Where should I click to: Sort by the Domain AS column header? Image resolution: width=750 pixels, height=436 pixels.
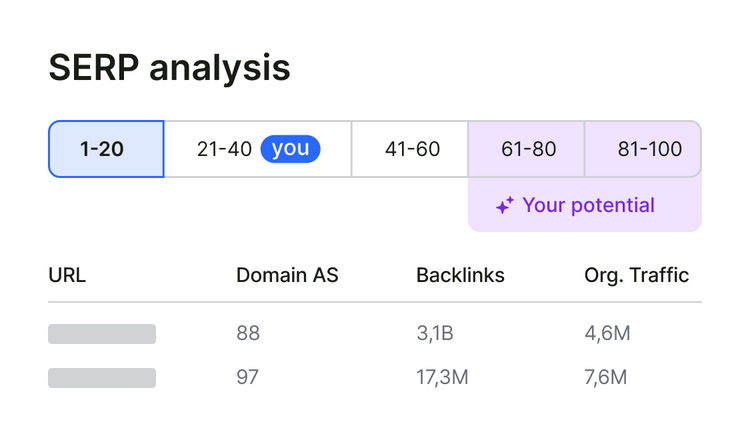click(x=287, y=275)
